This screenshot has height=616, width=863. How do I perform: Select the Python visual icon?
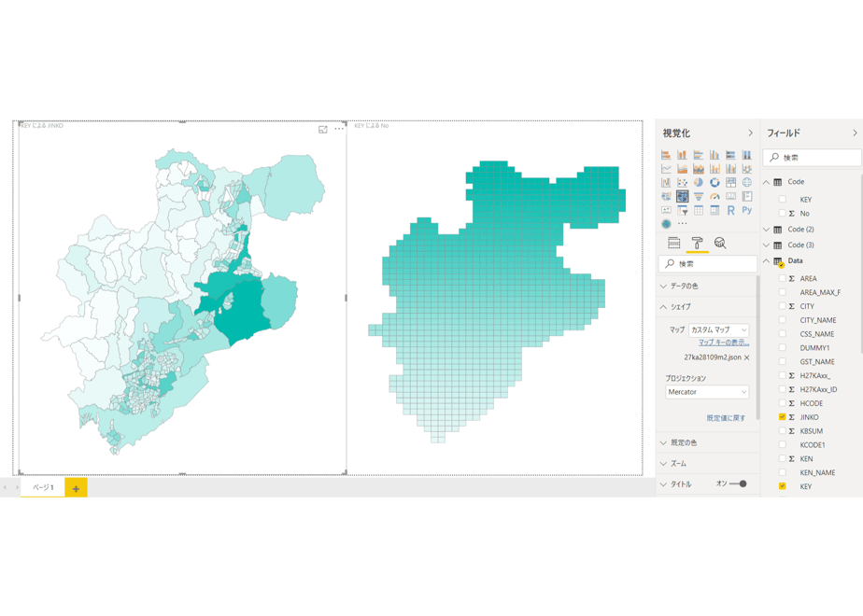747,210
